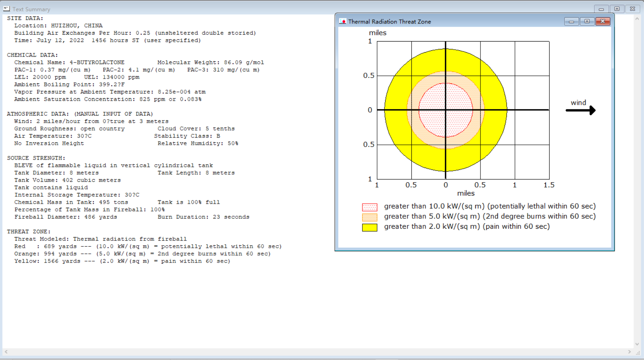Click the "Wind: 2 miles/hour" line

(92, 121)
